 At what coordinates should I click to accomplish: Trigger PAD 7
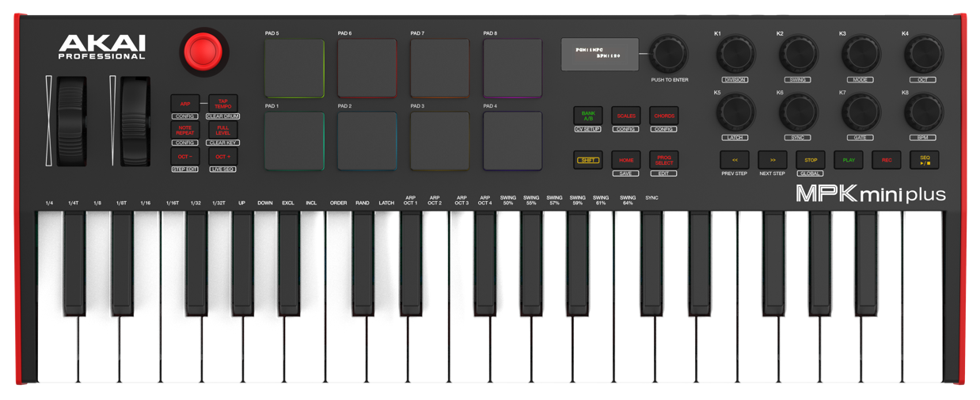tap(440, 69)
